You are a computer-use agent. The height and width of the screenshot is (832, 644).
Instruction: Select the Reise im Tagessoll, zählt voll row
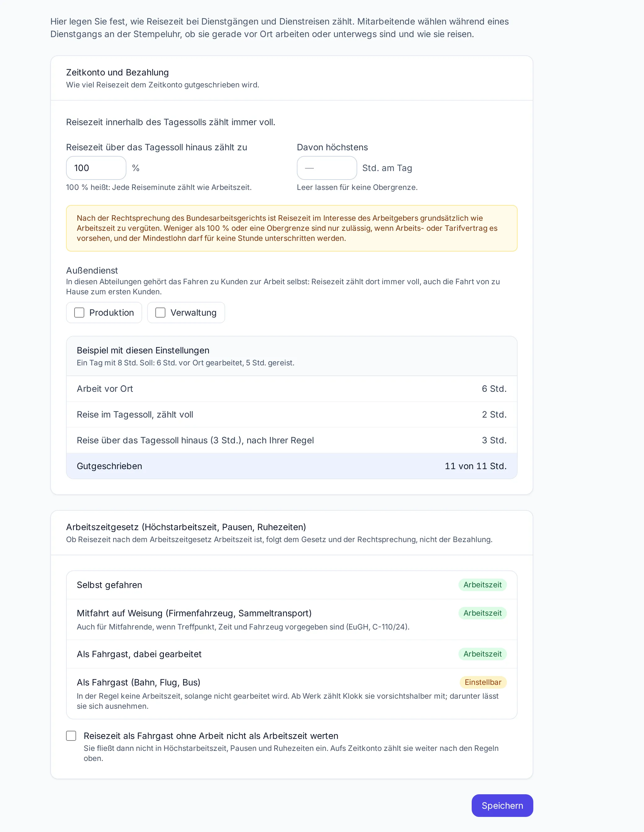291,414
